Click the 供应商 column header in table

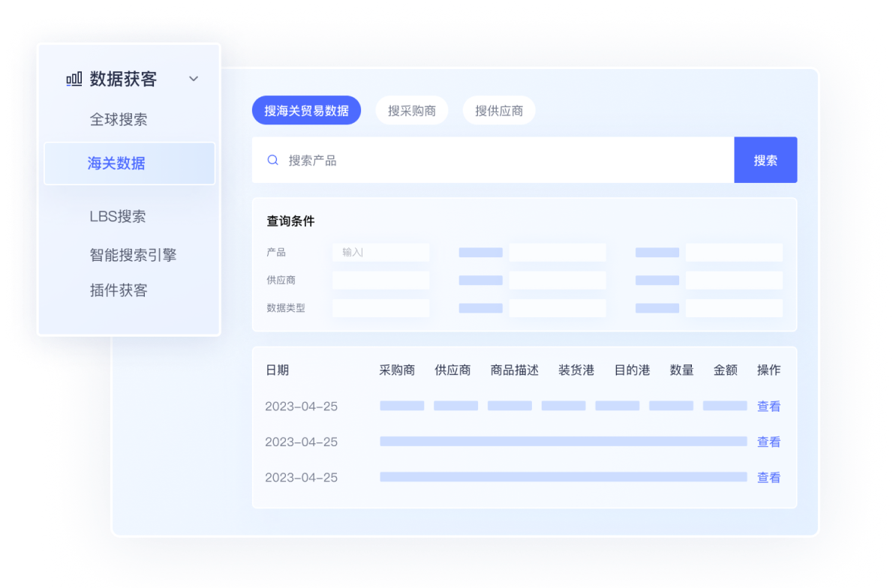pos(453,370)
